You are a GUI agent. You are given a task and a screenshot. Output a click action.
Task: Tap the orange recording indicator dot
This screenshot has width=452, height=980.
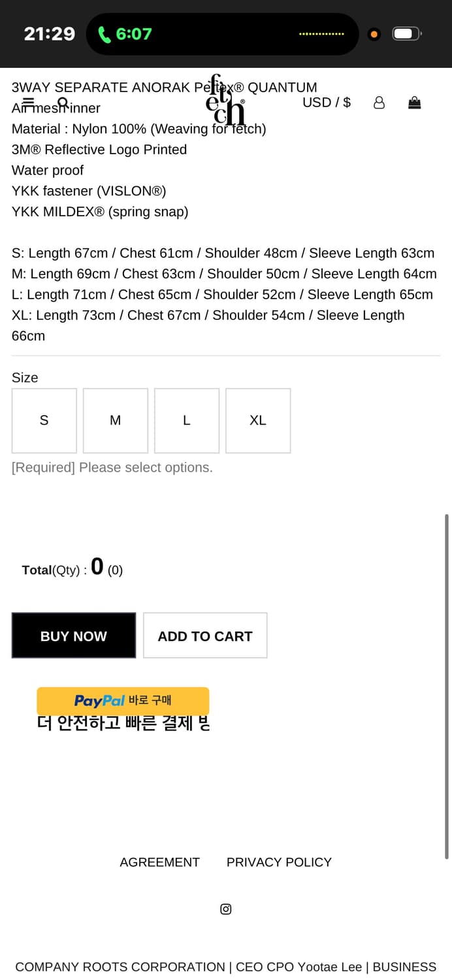click(x=374, y=34)
